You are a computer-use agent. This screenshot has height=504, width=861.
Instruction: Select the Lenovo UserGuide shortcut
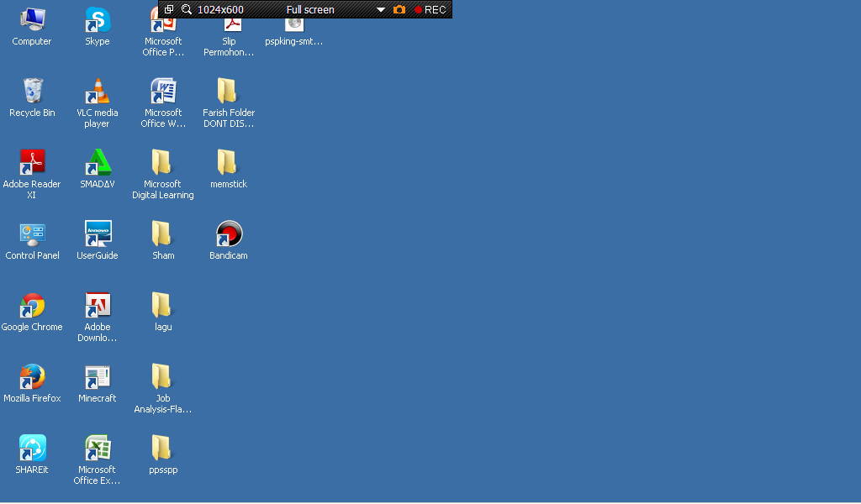98,234
